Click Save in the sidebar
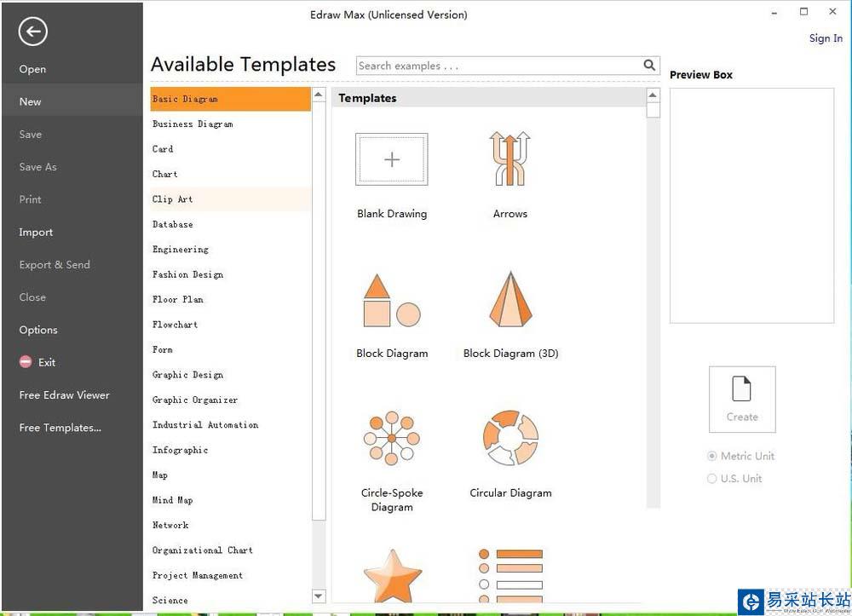Viewport: 852px width, 616px height. pyautogui.click(x=31, y=134)
